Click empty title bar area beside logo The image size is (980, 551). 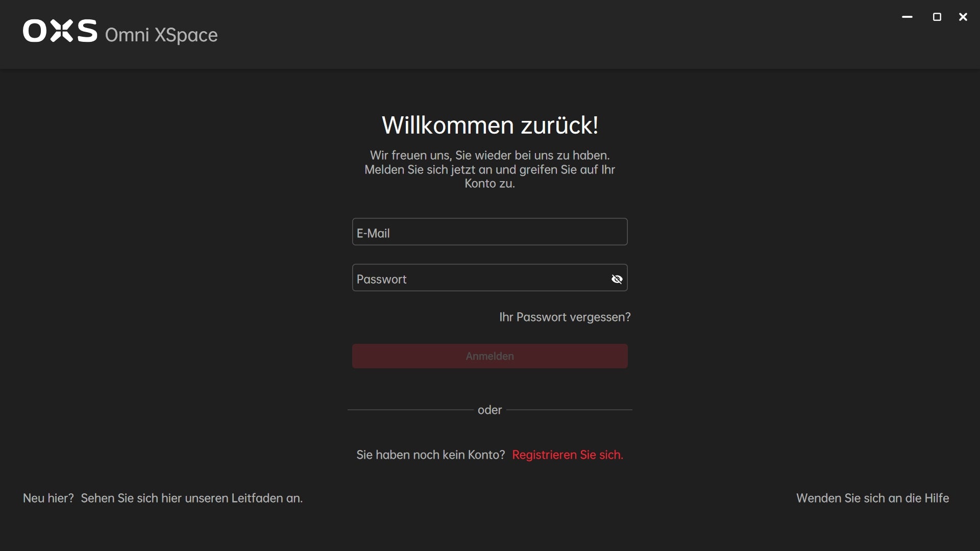(510, 34)
